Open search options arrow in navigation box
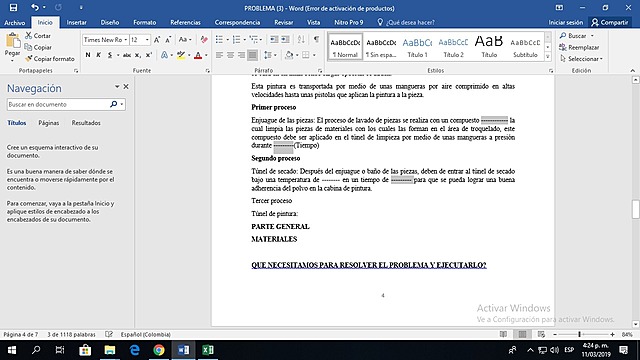 pos(122,104)
